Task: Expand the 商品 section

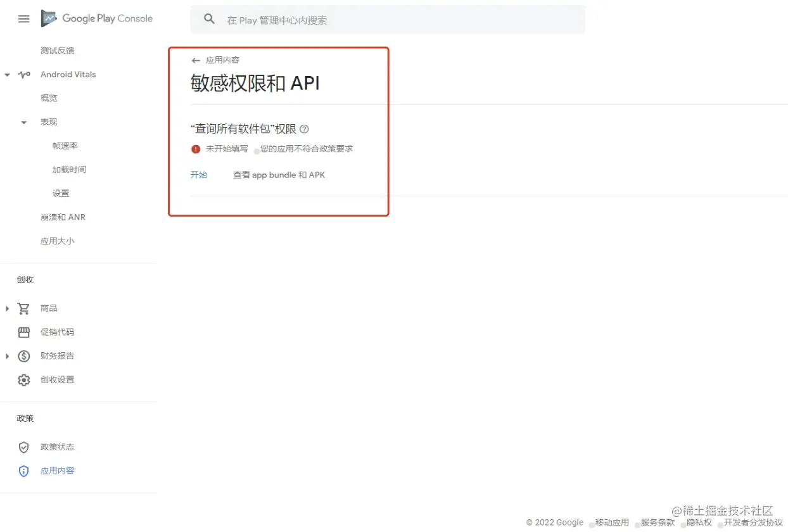Action: [6, 308]
